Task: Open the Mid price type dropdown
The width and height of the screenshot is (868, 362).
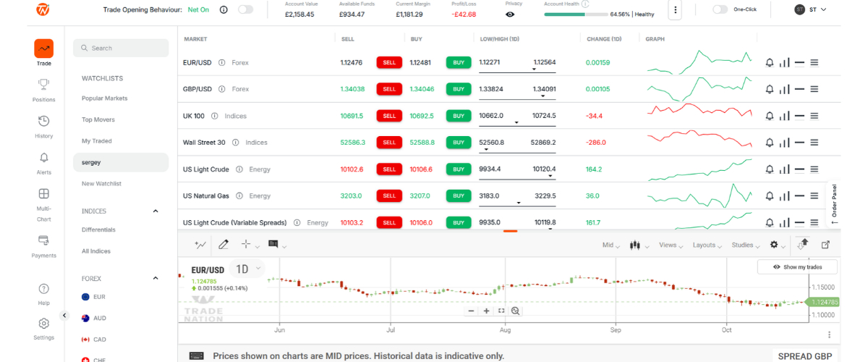Action: coord(611,245)
